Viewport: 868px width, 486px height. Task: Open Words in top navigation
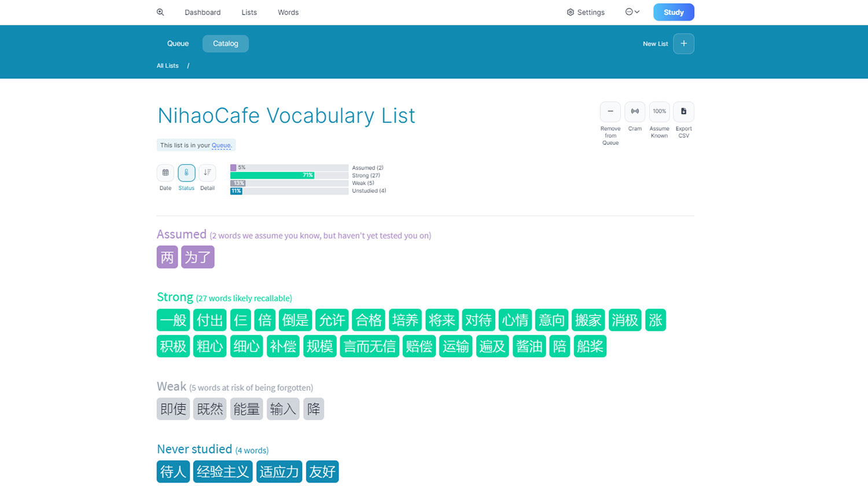(x=288, y=12)
